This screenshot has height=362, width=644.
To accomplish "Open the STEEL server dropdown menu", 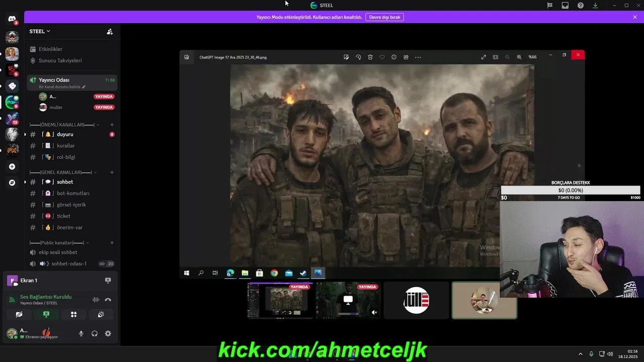I will (40, 31).
